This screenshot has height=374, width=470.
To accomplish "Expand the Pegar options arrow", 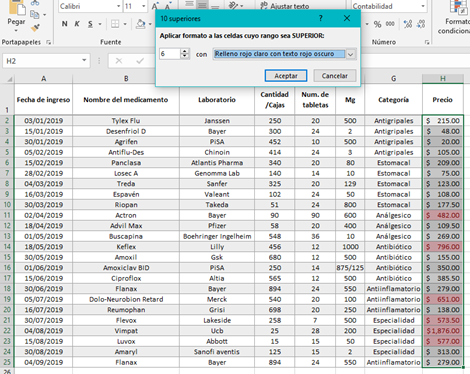I will (16, 30).
